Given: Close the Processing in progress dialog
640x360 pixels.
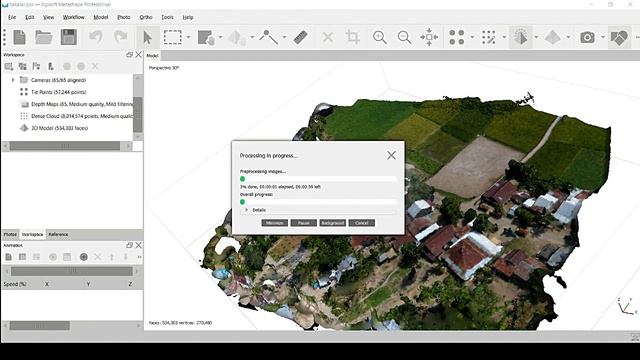Looking at the screenshot, I should (391, 155).
